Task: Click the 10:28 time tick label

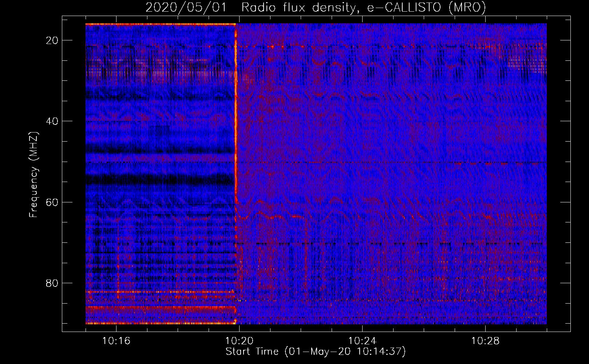Action: coord(485,341)
